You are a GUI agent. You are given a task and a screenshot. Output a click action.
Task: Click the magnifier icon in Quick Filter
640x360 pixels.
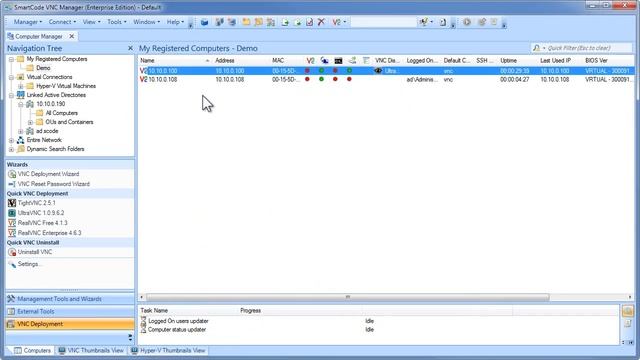(x=536, y=48)
